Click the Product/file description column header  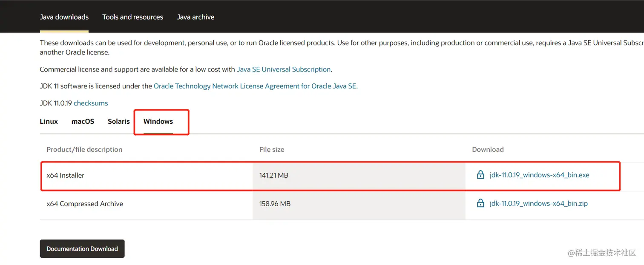tap(84, 149)
